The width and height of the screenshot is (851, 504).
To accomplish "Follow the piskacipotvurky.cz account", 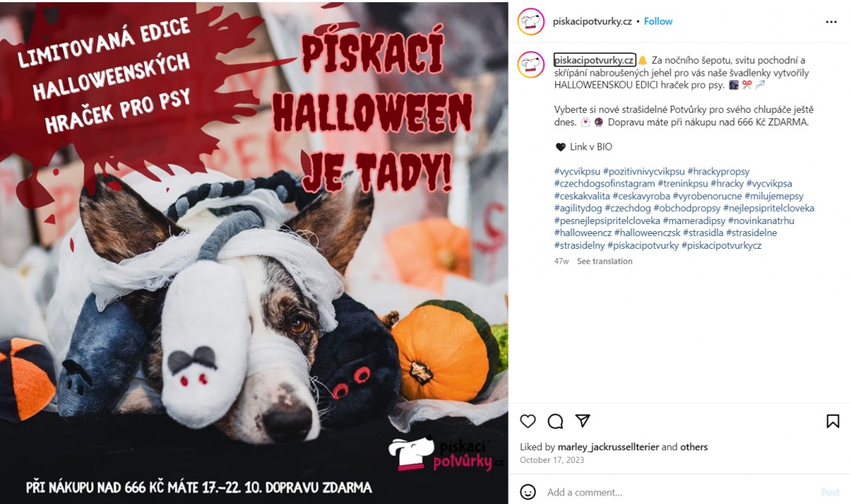I will point(658,21).
